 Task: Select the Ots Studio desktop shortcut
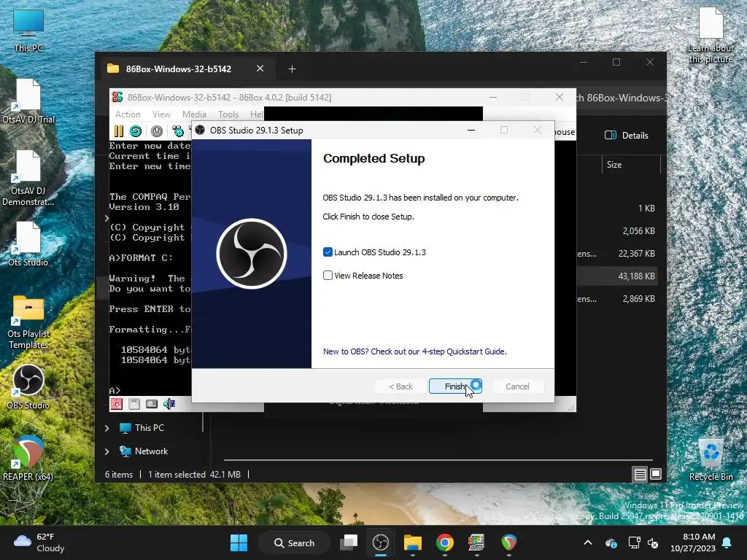tap(28, 244)
